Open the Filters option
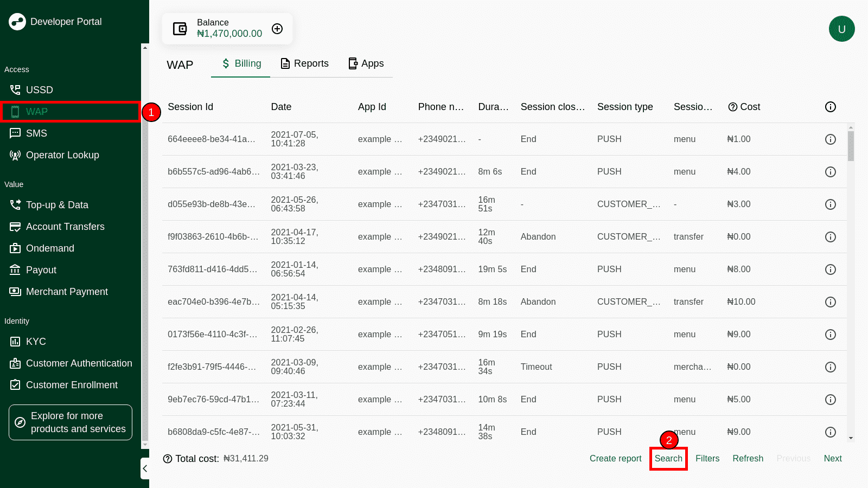 click(x=707, y=459)
